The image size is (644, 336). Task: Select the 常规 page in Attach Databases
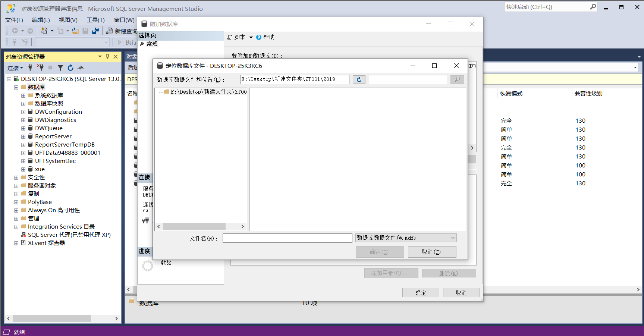[x=152, y=44]
